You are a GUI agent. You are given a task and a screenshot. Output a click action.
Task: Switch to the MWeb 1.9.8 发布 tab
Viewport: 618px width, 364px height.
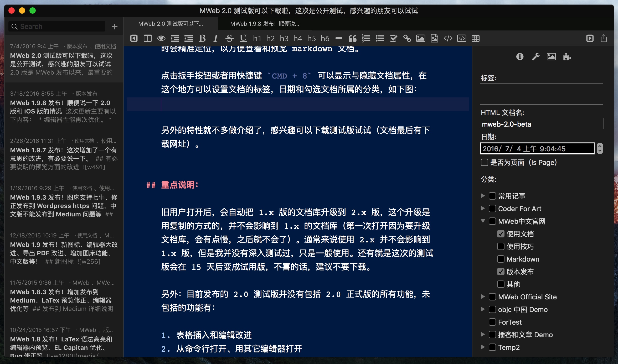coord(264,24)
